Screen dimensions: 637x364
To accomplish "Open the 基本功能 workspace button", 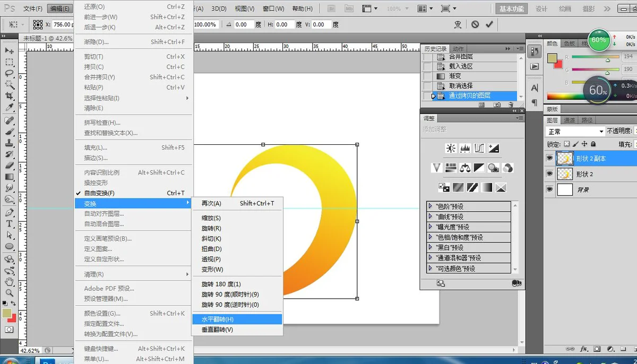I will point(512,8).
